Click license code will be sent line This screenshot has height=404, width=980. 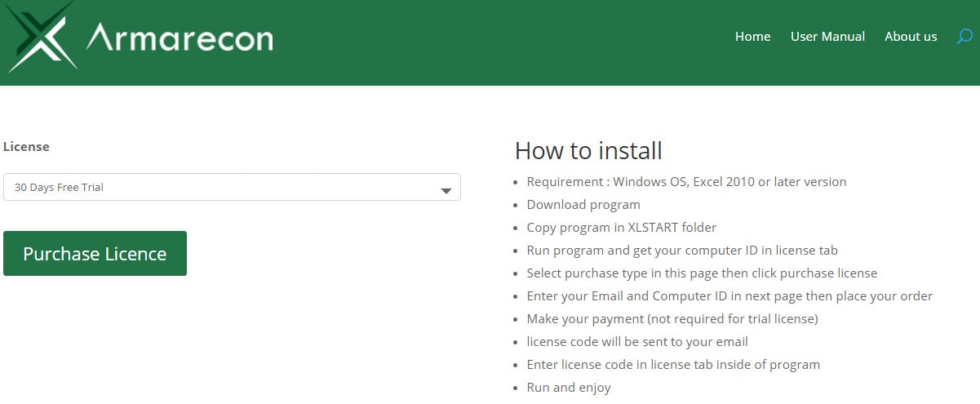(637, 341)
